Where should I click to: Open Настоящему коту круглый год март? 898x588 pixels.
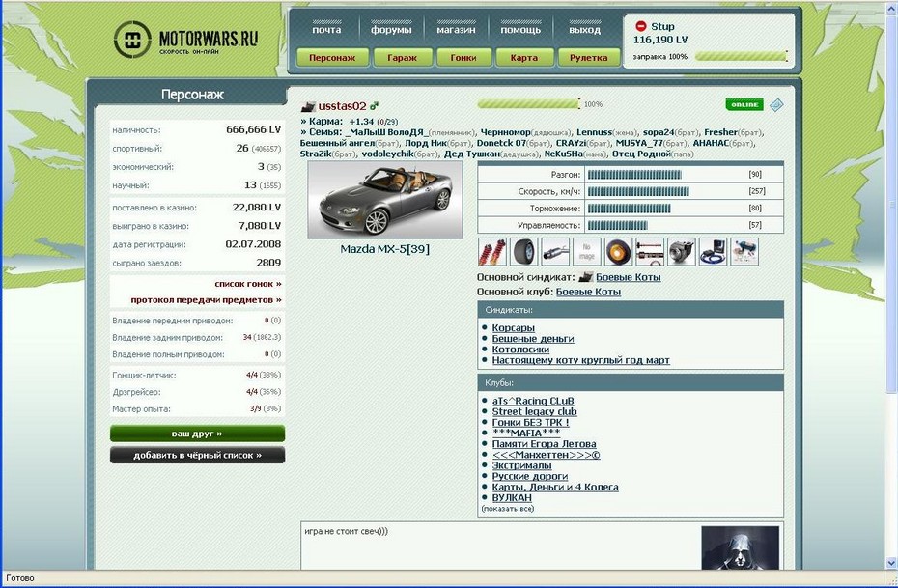click(580, 361)
